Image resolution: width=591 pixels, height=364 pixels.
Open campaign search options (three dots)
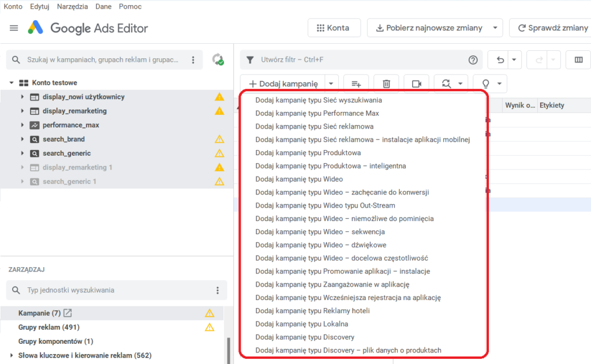point(193,59)
